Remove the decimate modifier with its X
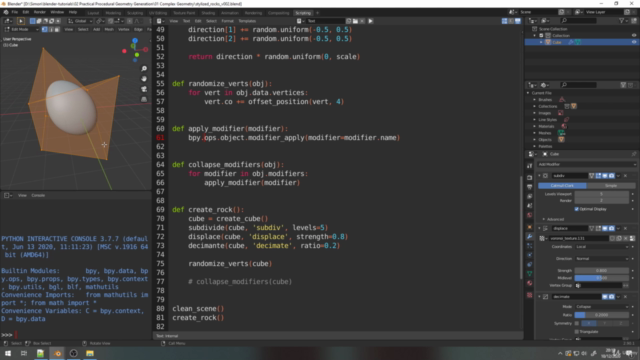This screenshot has width=640, height=360. [x=625, y=297]
